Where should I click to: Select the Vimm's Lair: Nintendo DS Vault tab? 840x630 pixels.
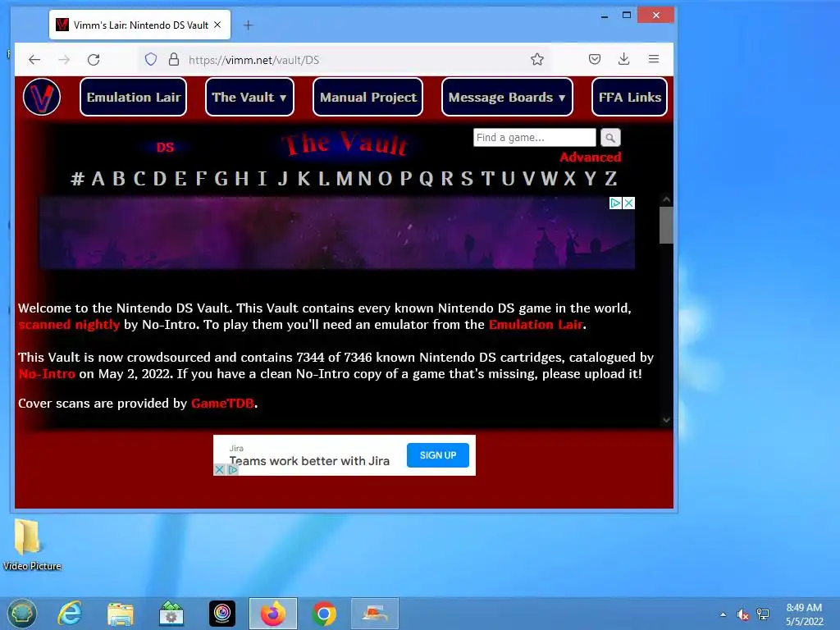tap(139, 25)
